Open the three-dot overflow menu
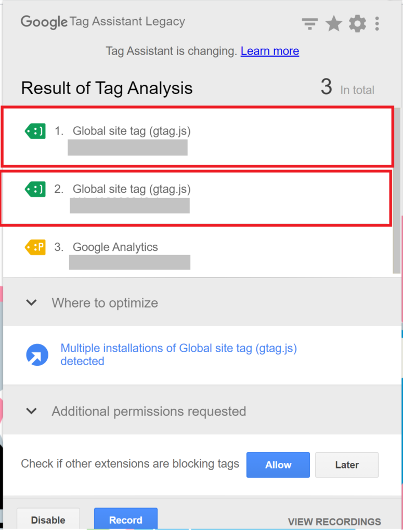 pos(377,23)
